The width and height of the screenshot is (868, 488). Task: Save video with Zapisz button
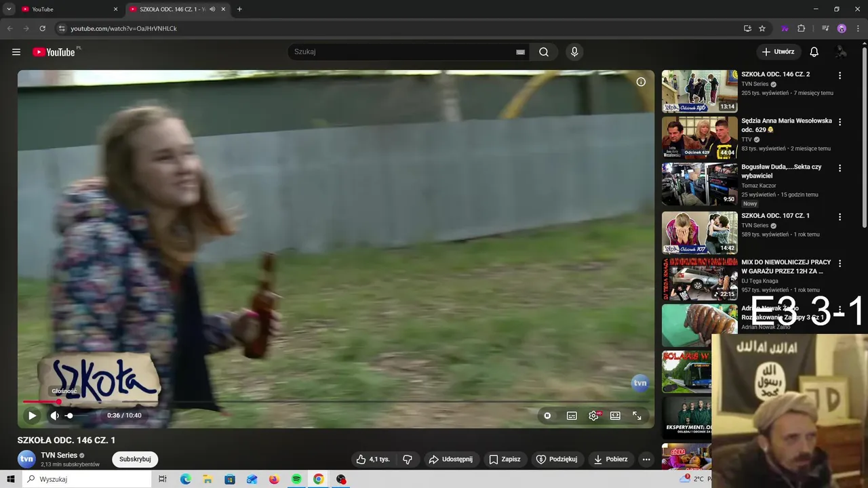[505, 459]
